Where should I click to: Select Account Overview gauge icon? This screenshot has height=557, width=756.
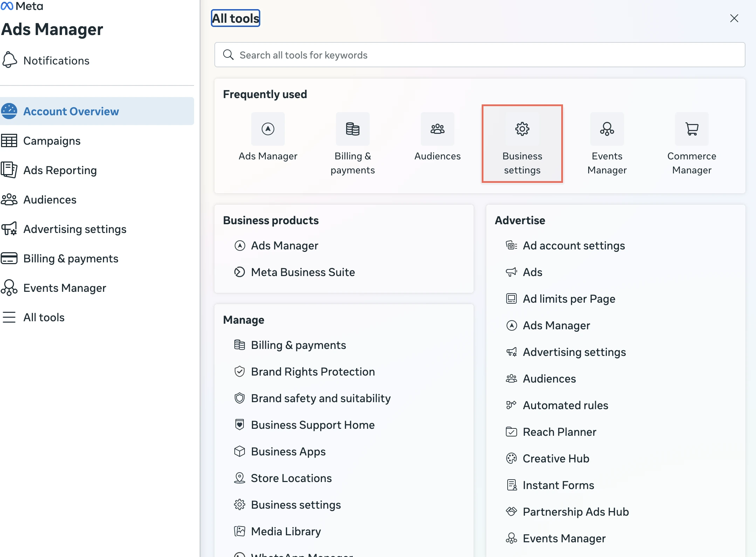point(9,111)
